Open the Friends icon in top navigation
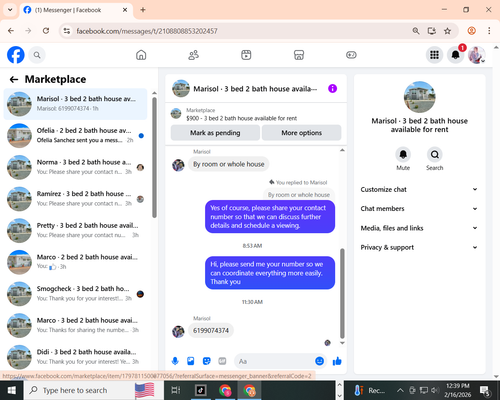The image size is (500, 400). (x=194, y=55)
